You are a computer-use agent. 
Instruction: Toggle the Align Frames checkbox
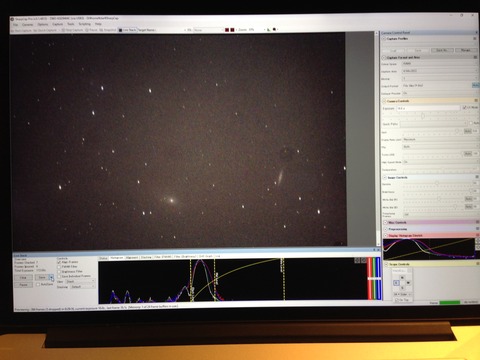coord(59,262)
